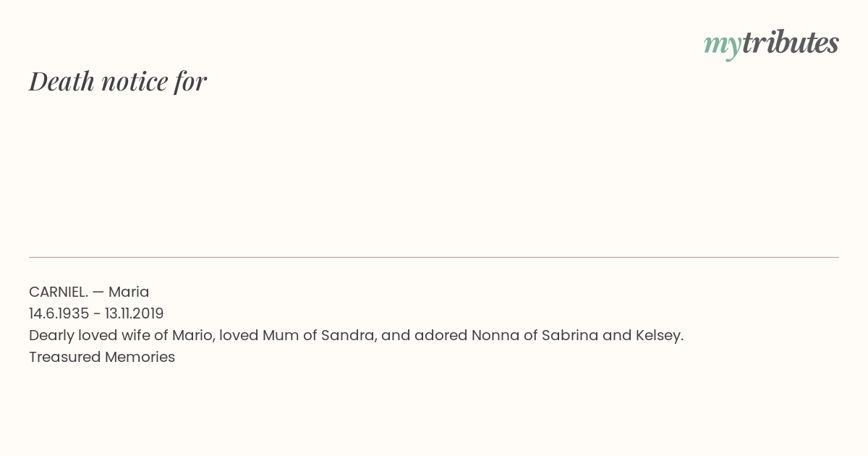Click the birth date 14.6.1935
Screen dimensions: 868x456
59,313
